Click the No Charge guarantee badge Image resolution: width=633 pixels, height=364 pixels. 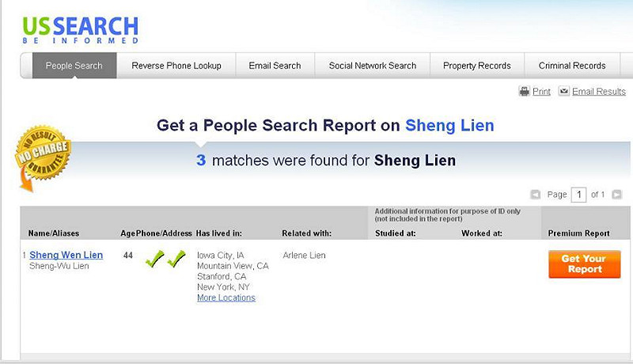(42, 157)
